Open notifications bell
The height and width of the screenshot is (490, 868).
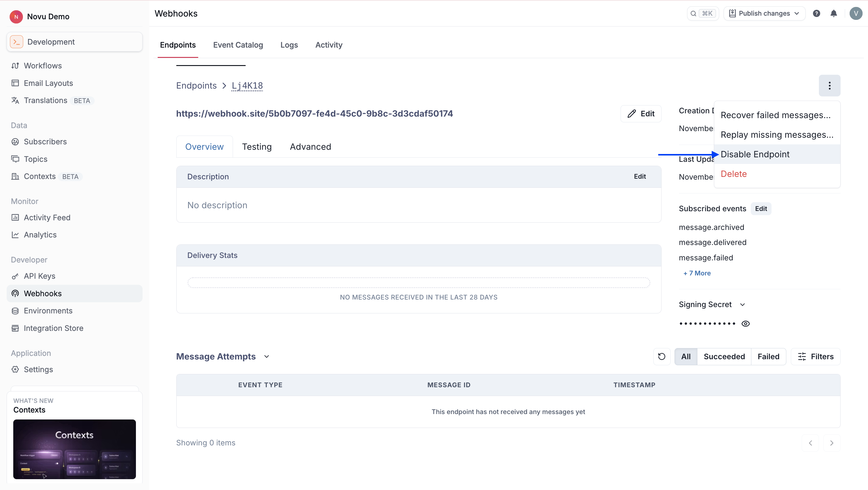pos(834,13)
